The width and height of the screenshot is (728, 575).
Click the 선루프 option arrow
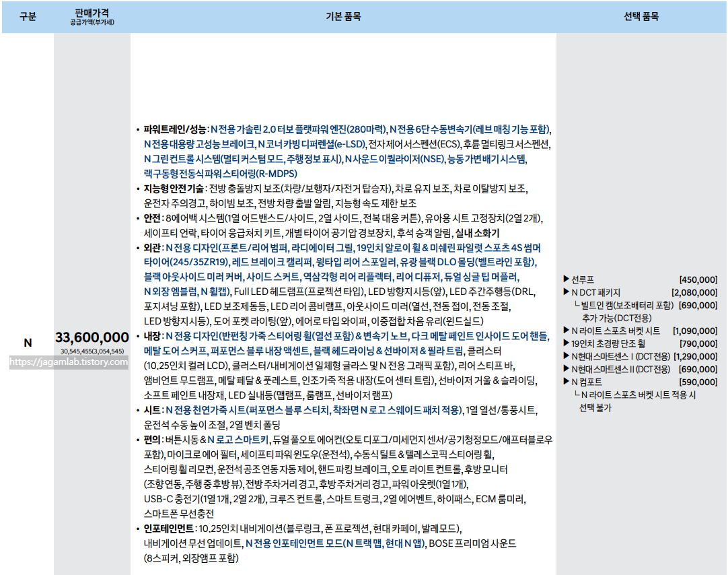566,279
